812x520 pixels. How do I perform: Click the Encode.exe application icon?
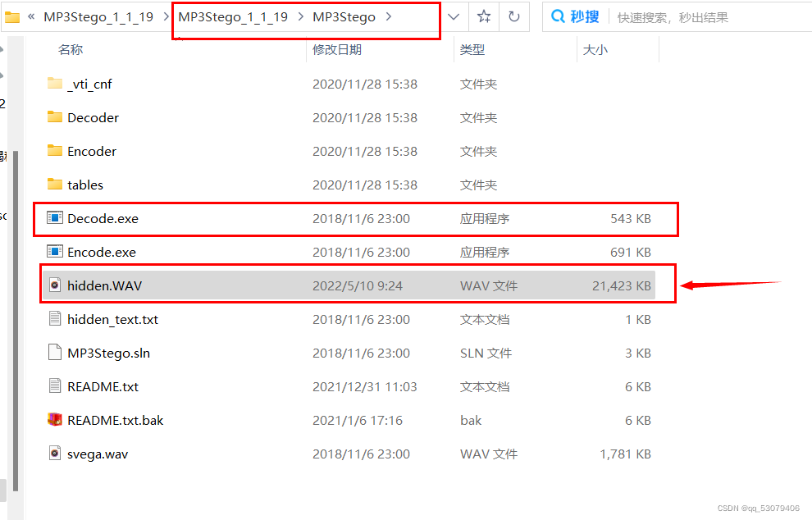[55, 252]
